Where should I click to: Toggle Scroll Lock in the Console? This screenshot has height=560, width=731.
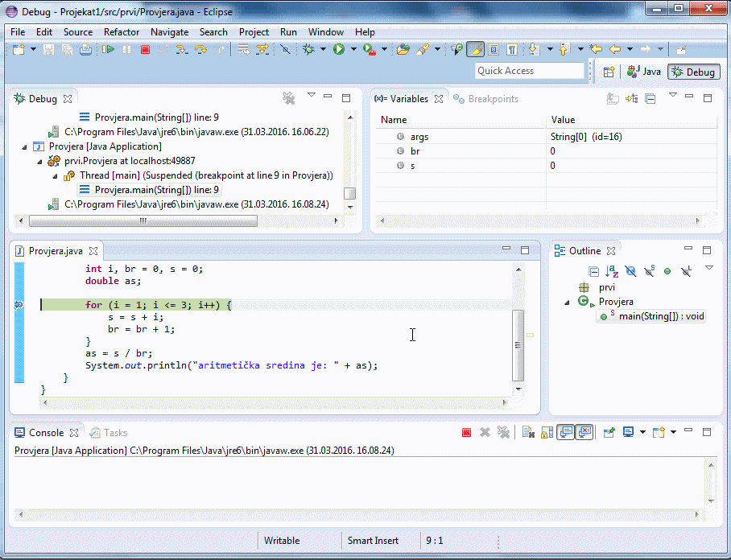point(547,433)
